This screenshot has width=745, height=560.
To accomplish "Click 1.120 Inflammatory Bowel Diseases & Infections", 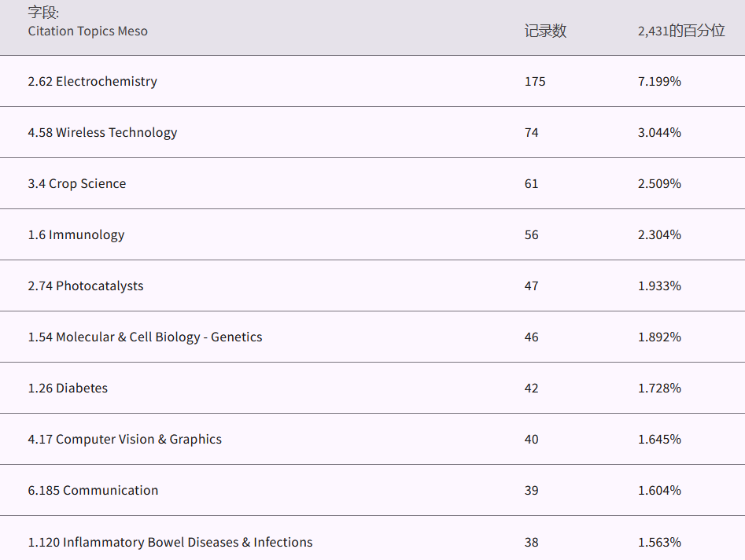I will 170,542.
